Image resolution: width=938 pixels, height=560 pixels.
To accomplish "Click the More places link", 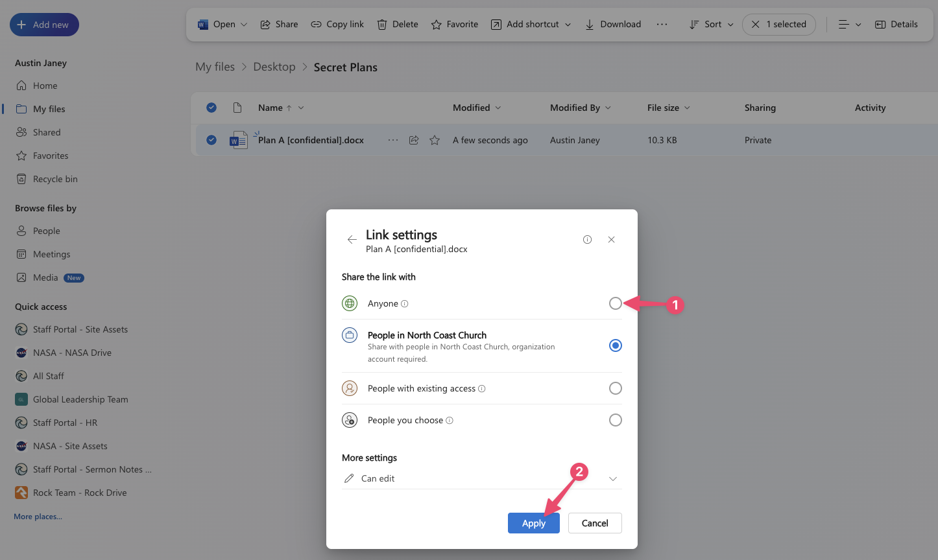I will (38, 517).
